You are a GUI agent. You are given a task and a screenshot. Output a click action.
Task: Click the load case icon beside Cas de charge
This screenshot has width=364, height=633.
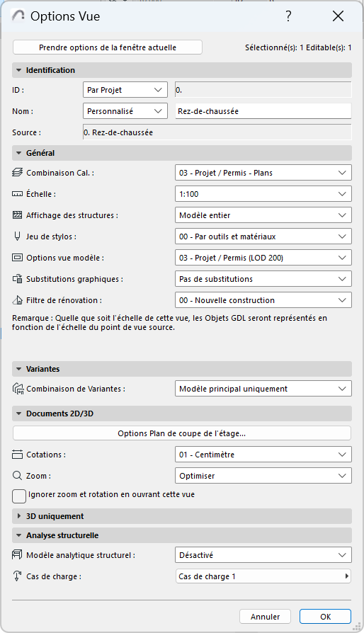click(18, 576)
